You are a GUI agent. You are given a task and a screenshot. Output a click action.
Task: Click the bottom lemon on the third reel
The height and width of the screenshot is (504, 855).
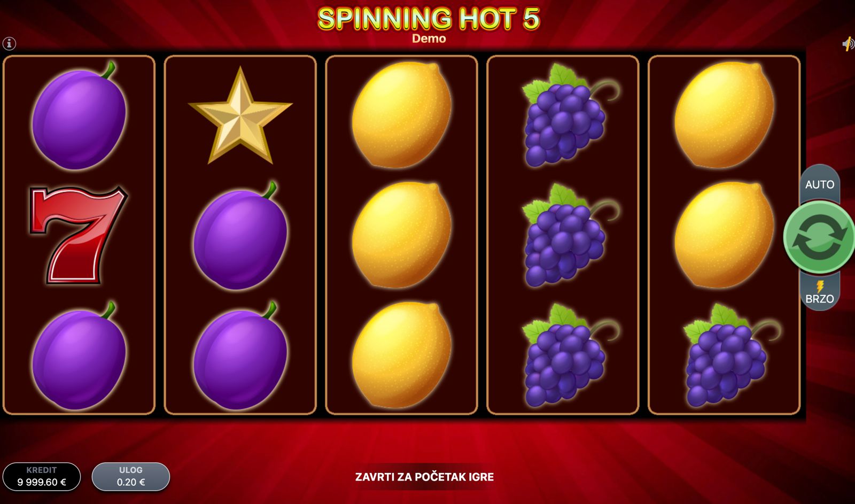tap(401, 355)
